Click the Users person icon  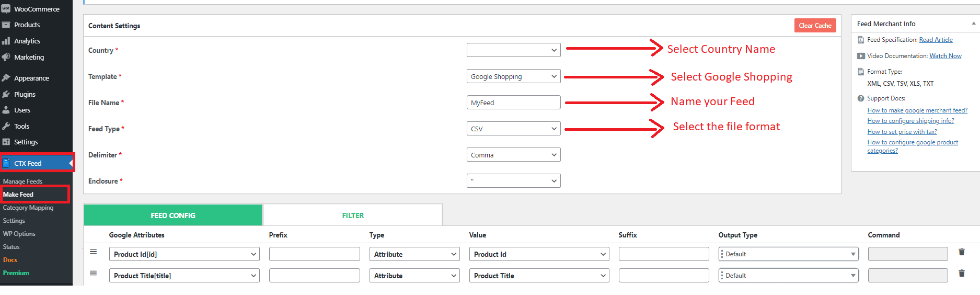6,110
